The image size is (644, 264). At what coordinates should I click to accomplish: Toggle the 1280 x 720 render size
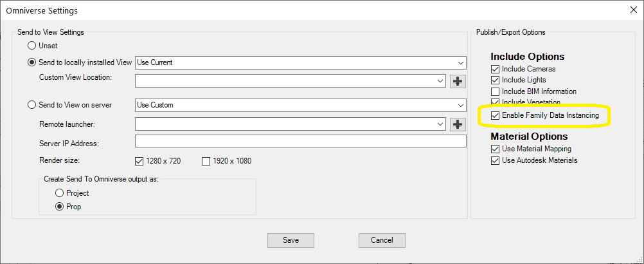click(x=139, y=161)
